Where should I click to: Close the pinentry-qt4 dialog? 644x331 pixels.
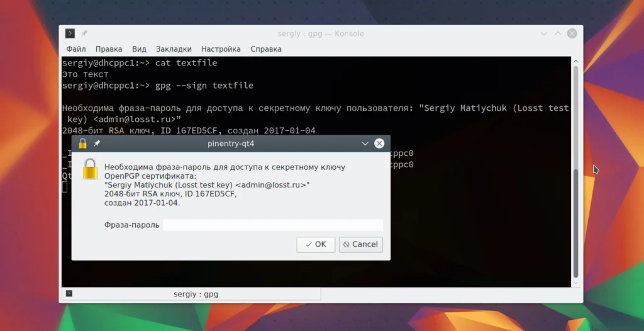[379, 143]
